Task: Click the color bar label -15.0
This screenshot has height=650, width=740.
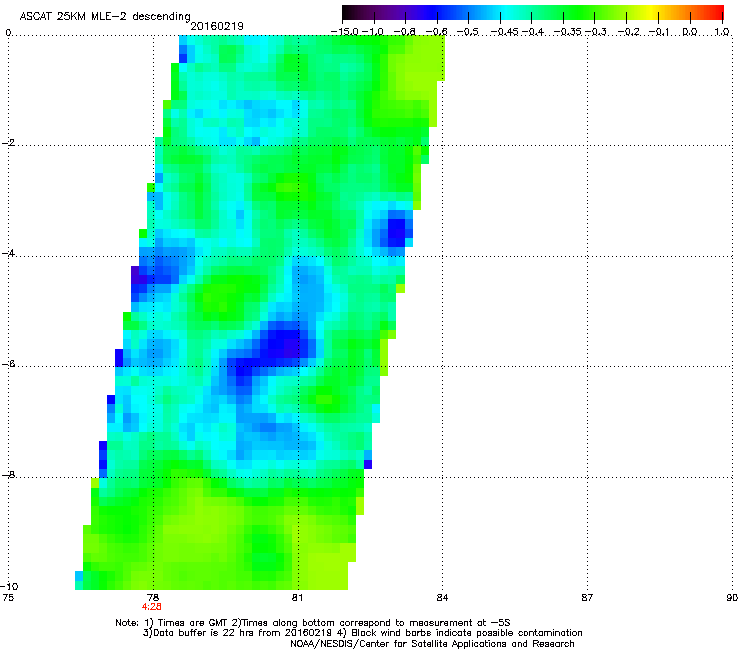Action: tap(345, 32)
